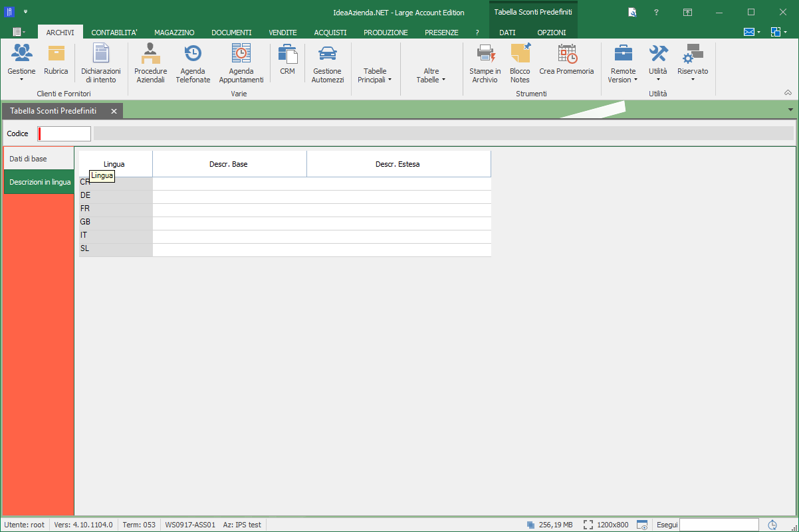Click the clock history icon in status bar
This screenshot has height=532, width=799.
[x=772, y=525]
